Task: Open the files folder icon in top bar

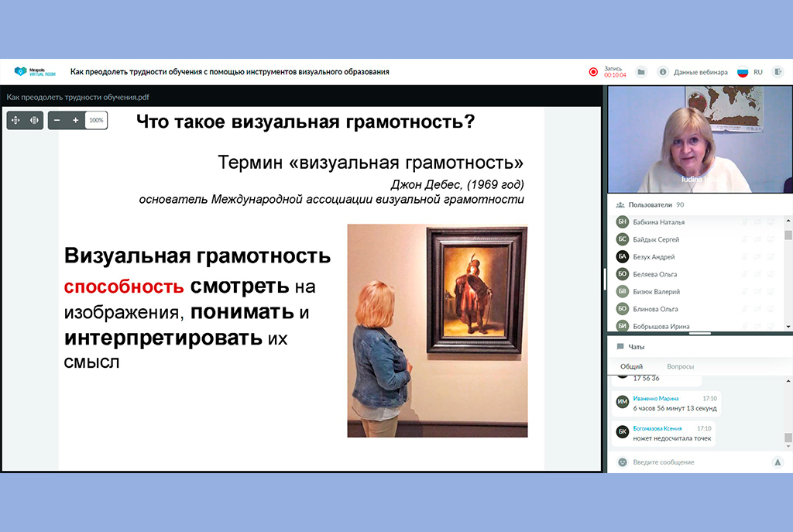Action: click(640, 72)
